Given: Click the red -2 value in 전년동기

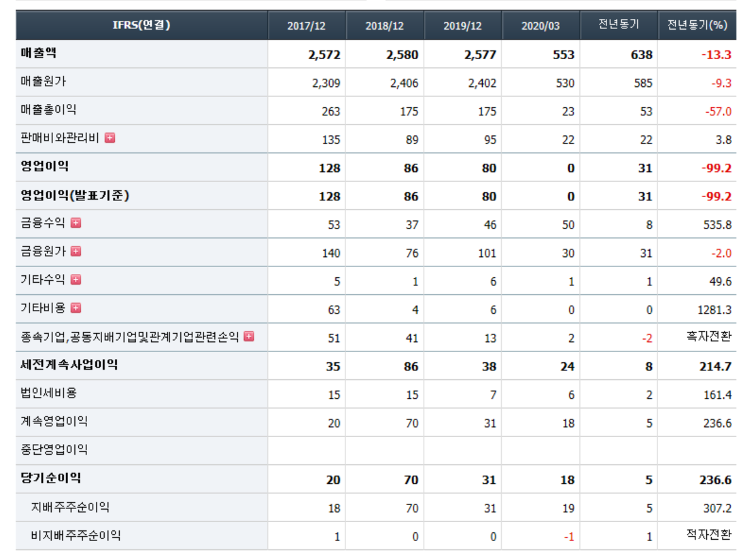Looking at the screenshot, I should click(647, 339).
